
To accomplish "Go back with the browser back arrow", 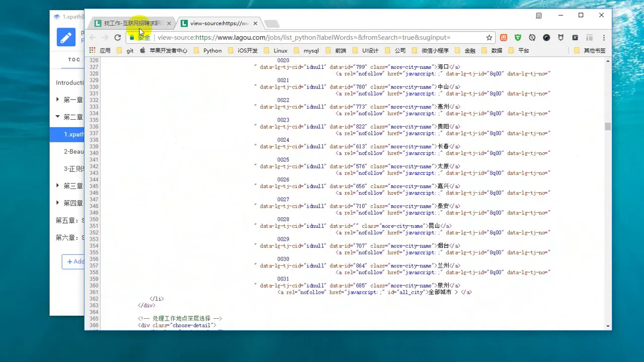I will [93, 38].
